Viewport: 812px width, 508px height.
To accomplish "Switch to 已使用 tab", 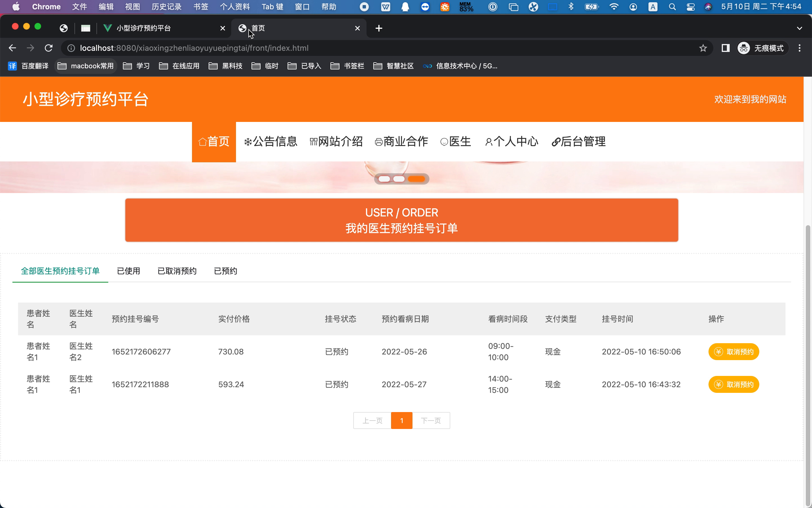I will click(x=129, y=271).
